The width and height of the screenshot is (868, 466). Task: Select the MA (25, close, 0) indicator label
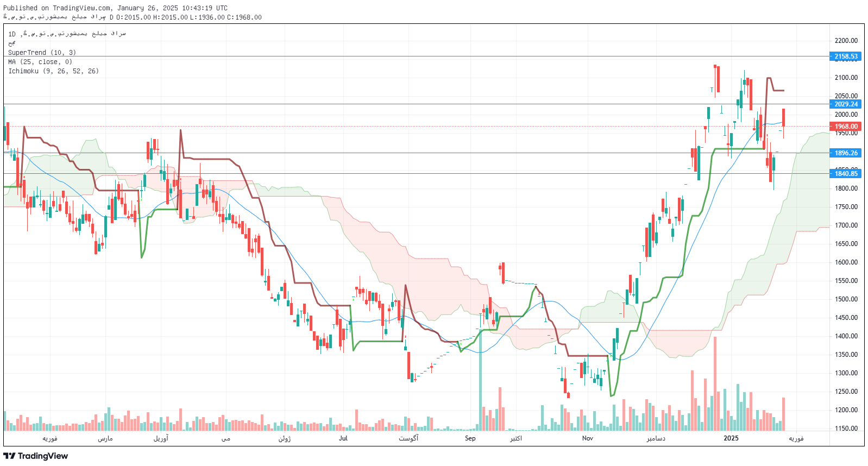tap(40, 62)
